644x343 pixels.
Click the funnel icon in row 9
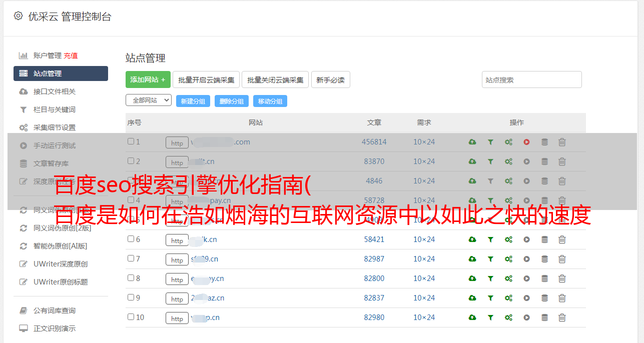(490, 298)
